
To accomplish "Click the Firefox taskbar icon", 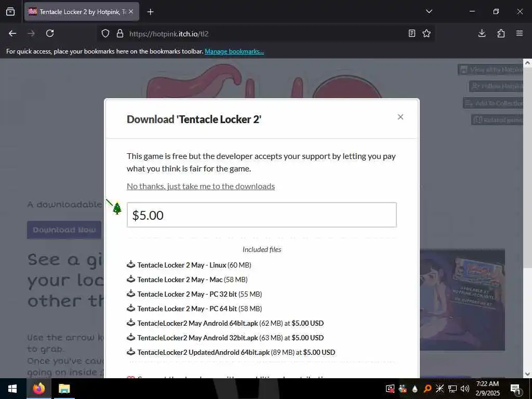I will (x=39, y=389).
